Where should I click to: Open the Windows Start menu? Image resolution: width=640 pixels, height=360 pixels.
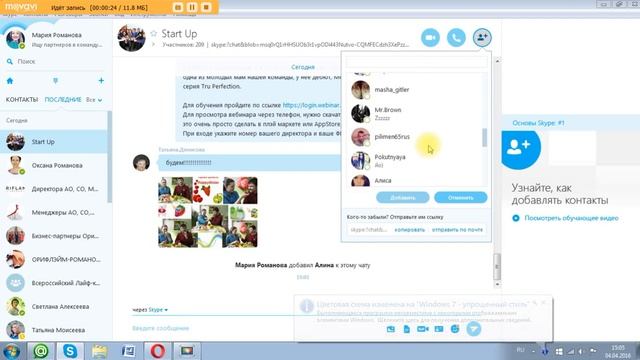[11, 351]
